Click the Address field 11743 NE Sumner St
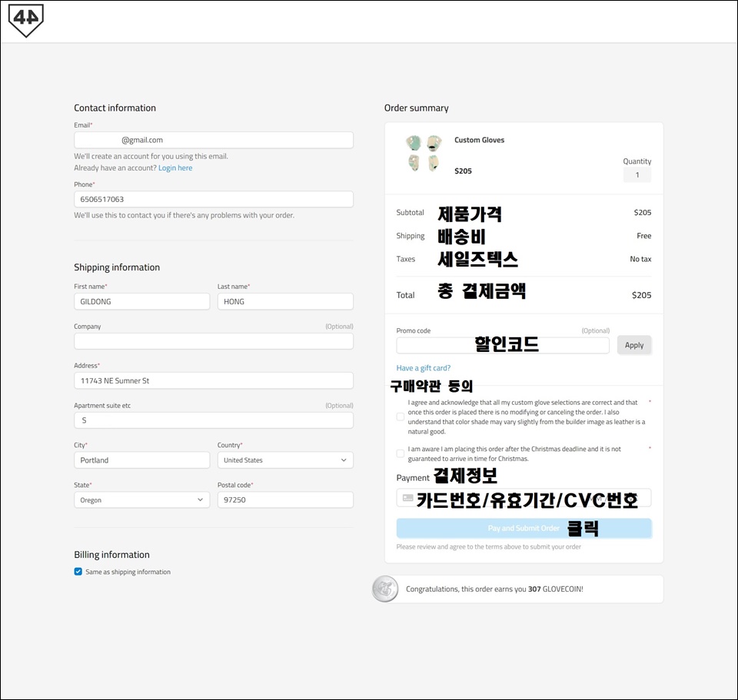 coord(213,380)
